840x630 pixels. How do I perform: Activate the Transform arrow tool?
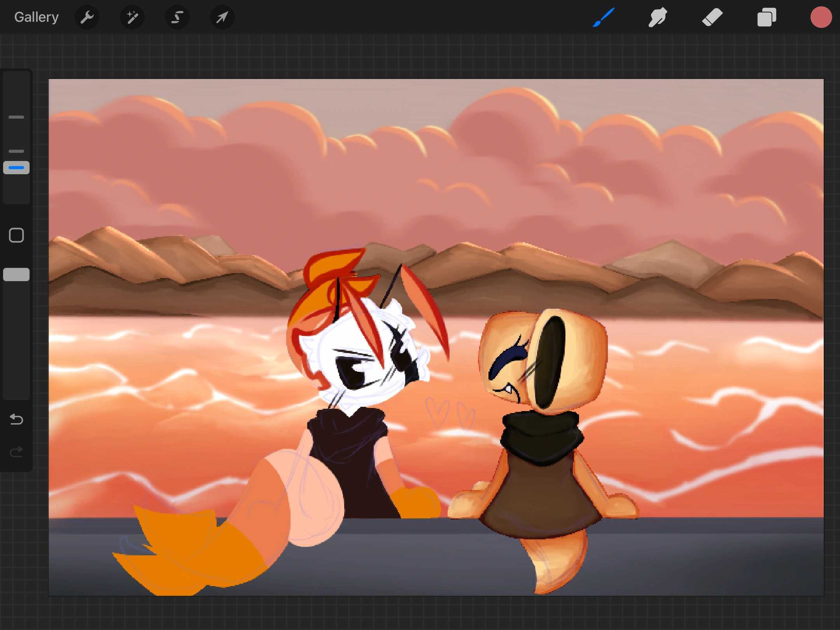(x=222, y=17)
